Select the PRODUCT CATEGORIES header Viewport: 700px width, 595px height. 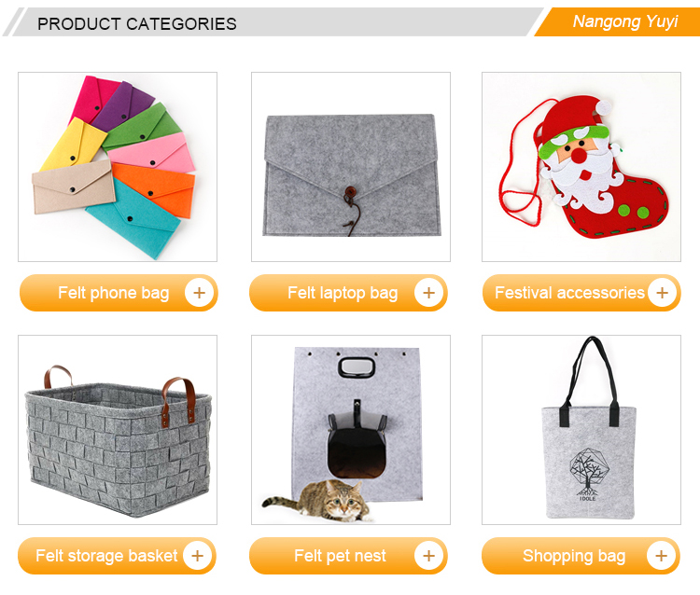coord(136,23)
